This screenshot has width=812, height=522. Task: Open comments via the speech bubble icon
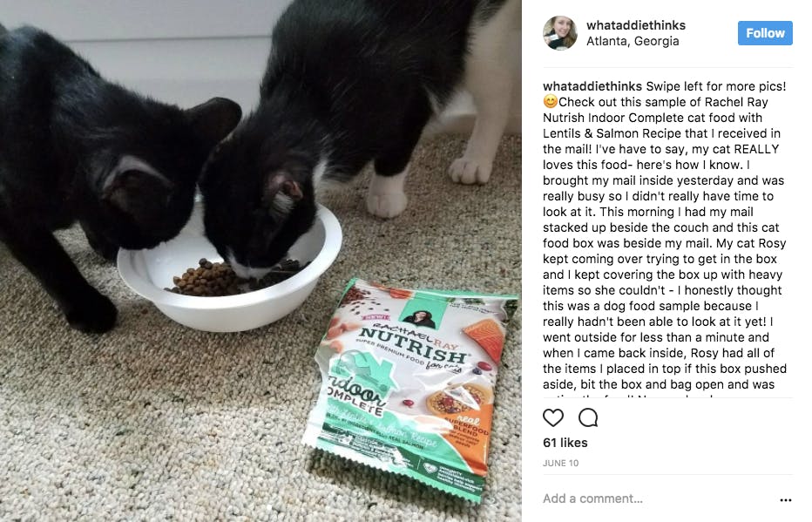[x=588, y=417]
